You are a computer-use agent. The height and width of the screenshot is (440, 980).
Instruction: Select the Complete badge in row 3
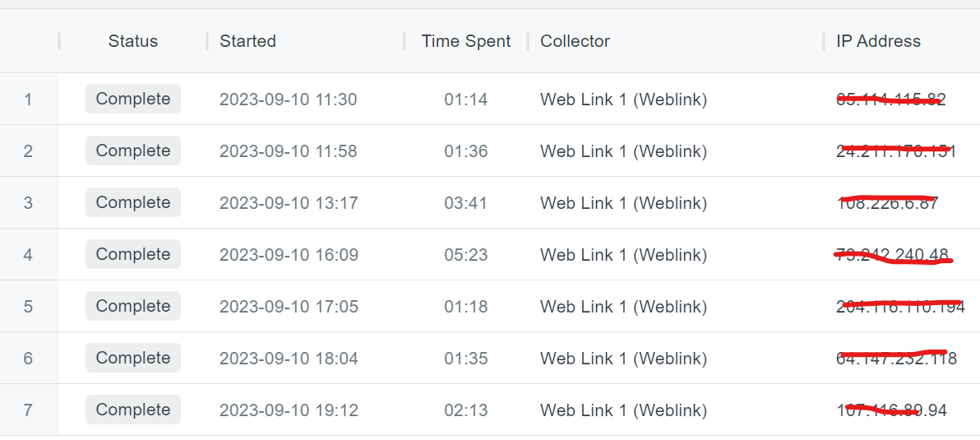132,202
